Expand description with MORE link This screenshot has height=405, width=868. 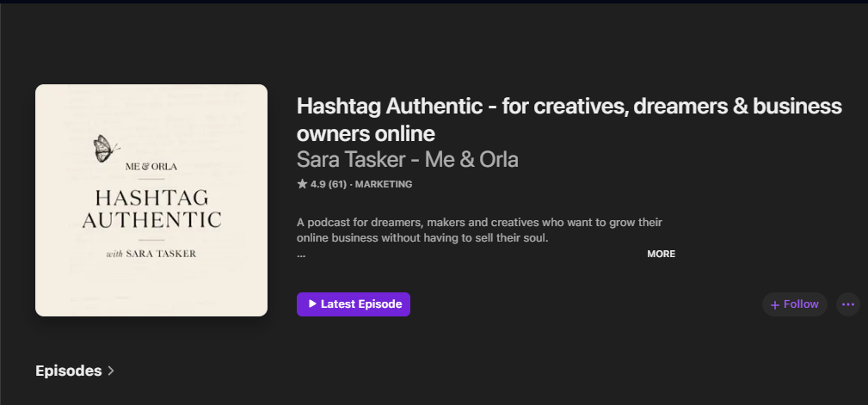point(661,254)
